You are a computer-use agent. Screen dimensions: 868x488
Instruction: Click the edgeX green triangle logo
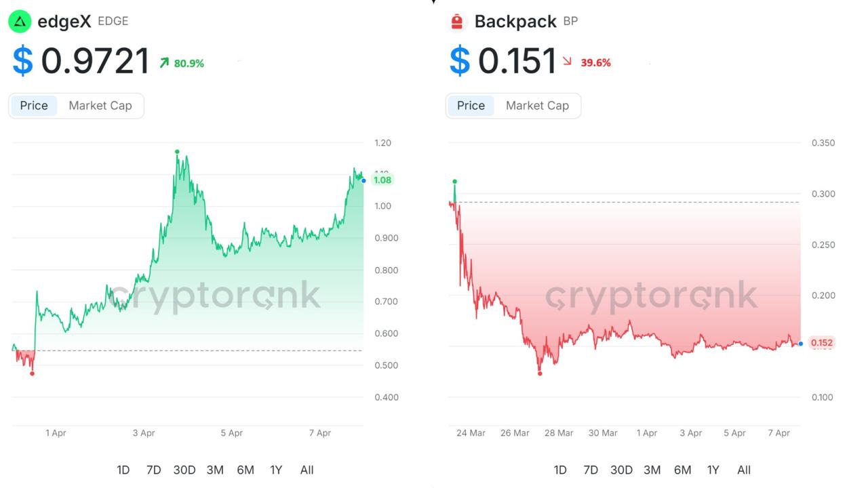(20, 22)
